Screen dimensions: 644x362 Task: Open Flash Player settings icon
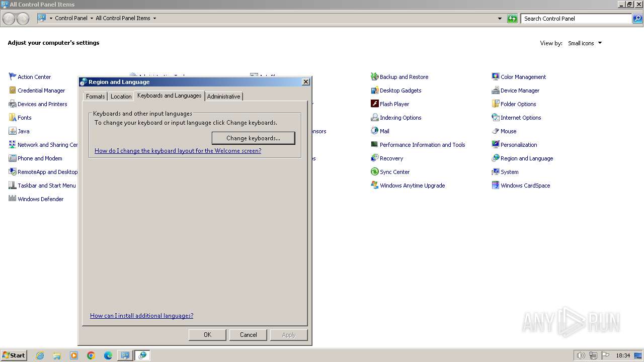[374, 104]
